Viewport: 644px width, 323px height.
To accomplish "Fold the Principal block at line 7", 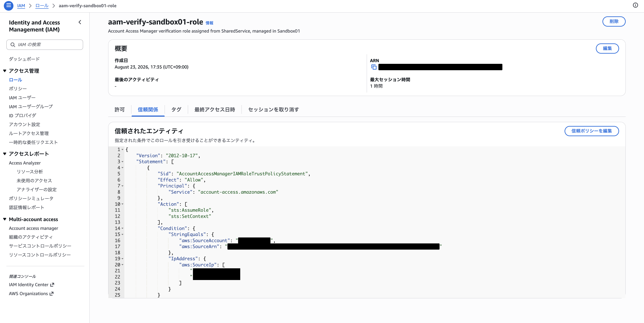I will tap(122, 186).
